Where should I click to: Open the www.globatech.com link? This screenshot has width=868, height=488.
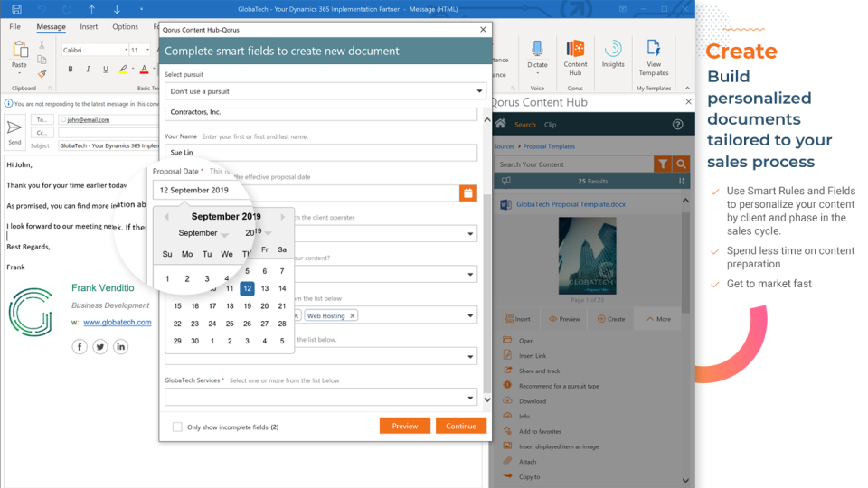click(x=118, y=322)
